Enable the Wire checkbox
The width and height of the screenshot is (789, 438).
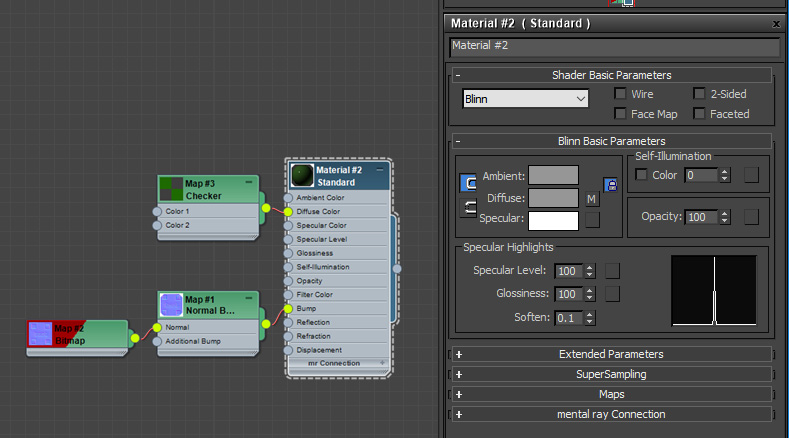click(621, 94)
